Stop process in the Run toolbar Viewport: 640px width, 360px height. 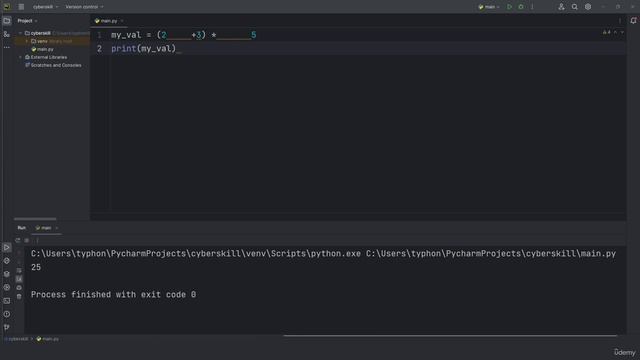(x=27, y=240)
